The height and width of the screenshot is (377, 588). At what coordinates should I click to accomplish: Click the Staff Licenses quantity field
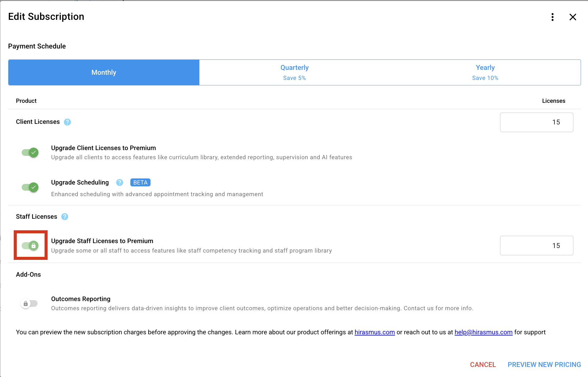click(x=536, y=246)
